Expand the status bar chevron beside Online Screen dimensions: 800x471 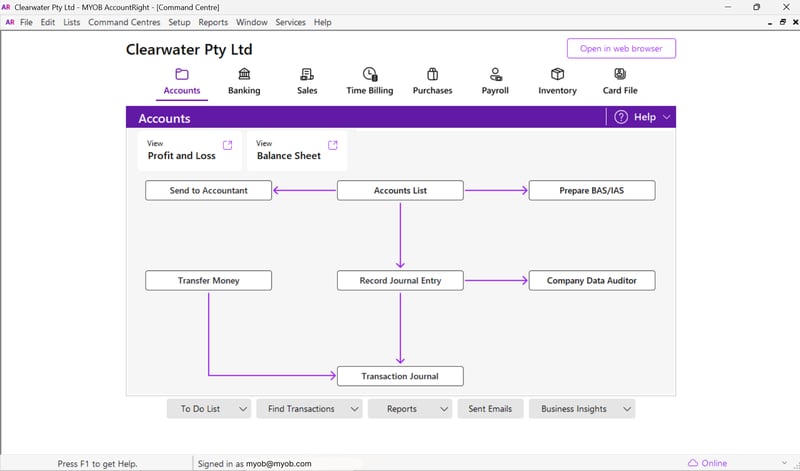[x=784, y=463]
